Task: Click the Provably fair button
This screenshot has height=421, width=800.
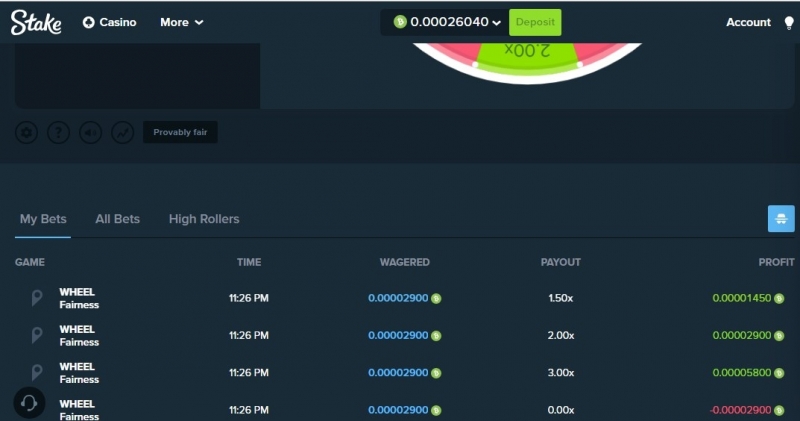Action: [180, 132]
